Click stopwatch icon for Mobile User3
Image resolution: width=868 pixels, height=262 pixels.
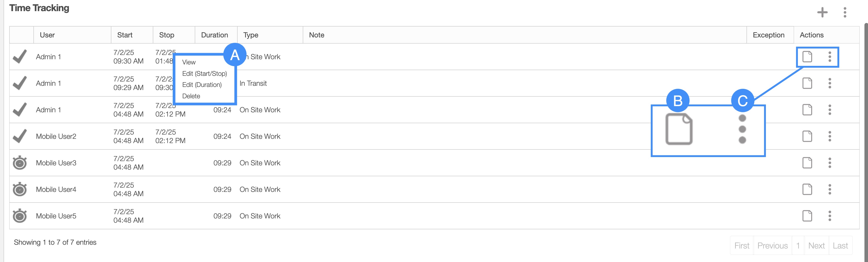pos(20,163)
